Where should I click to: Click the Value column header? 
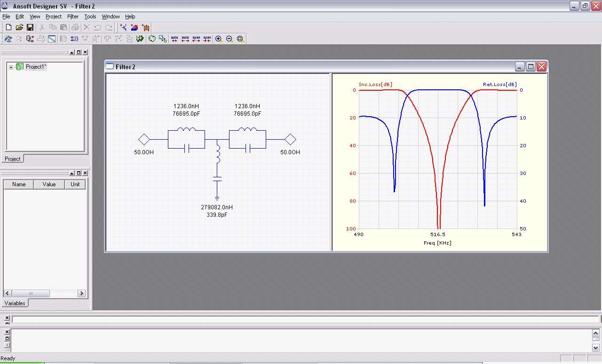[x=49, y=184]
